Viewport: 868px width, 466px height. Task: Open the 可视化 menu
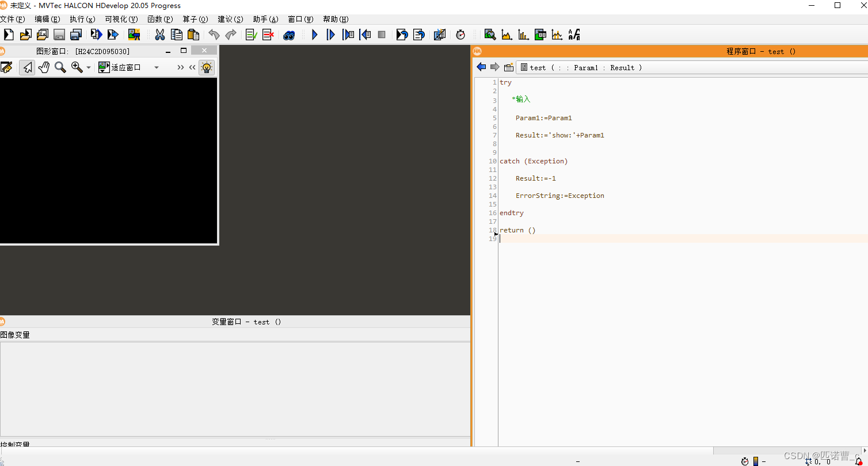click(x=121, y=19)
